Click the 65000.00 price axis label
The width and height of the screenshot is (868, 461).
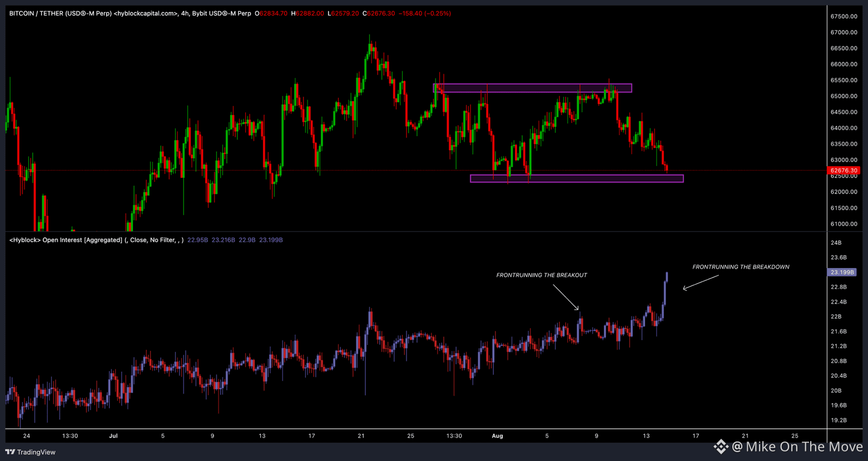[x=844, y=96]
